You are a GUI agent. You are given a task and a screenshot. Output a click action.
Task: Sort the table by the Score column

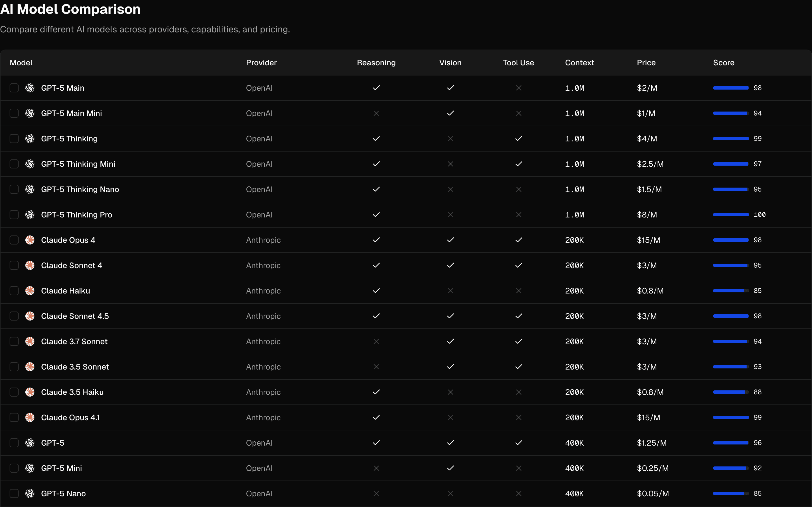click(x=723, y=62)
